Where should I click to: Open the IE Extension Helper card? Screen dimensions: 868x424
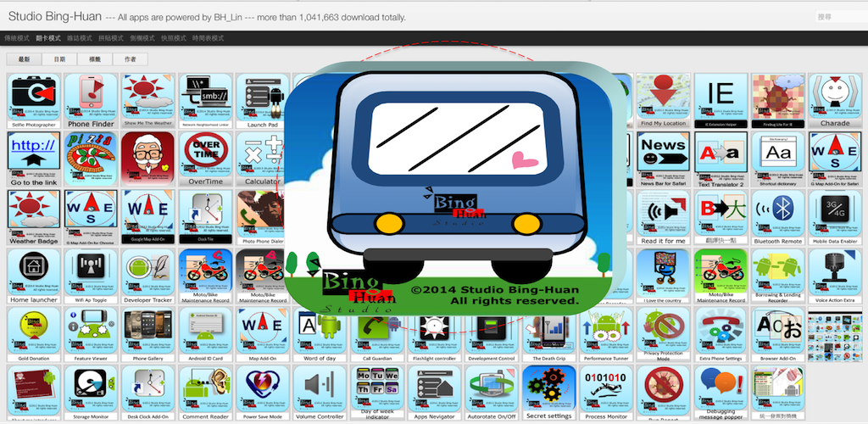click(x=721, y=101)
